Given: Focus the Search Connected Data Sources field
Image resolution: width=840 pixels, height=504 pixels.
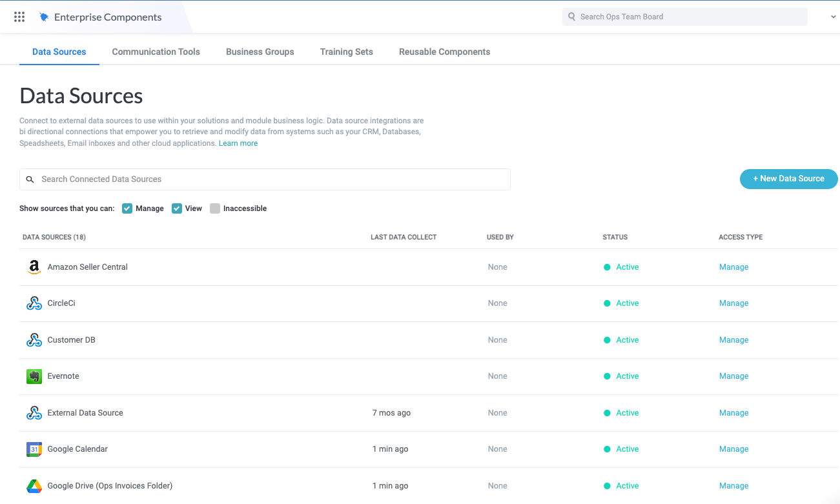Looking at the screenshot, I should 265,179.
